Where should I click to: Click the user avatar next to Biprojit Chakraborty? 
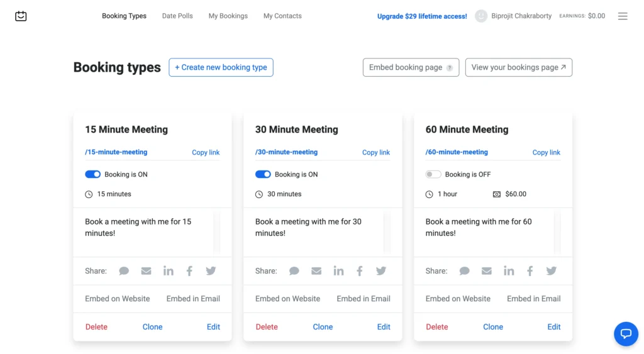coord(481,16)
